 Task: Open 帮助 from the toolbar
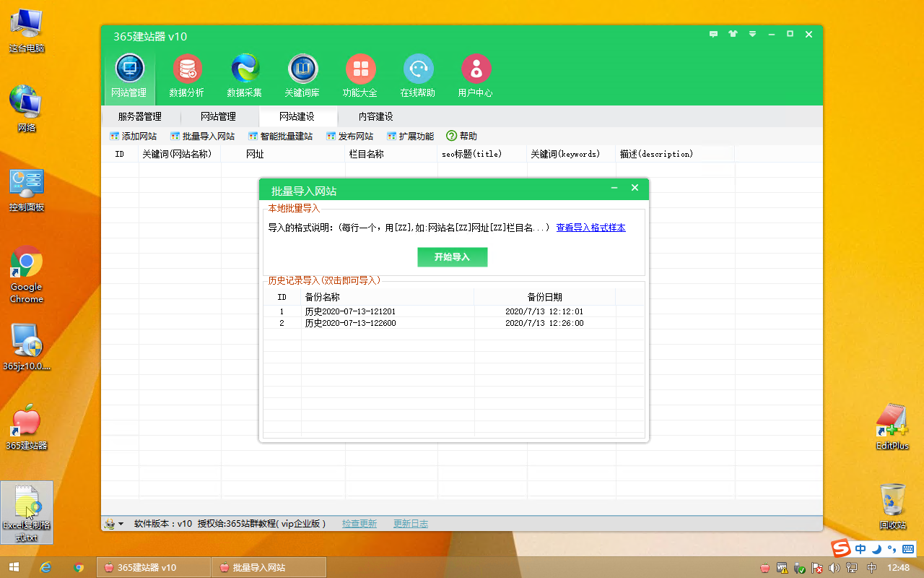tap(461, 136)
